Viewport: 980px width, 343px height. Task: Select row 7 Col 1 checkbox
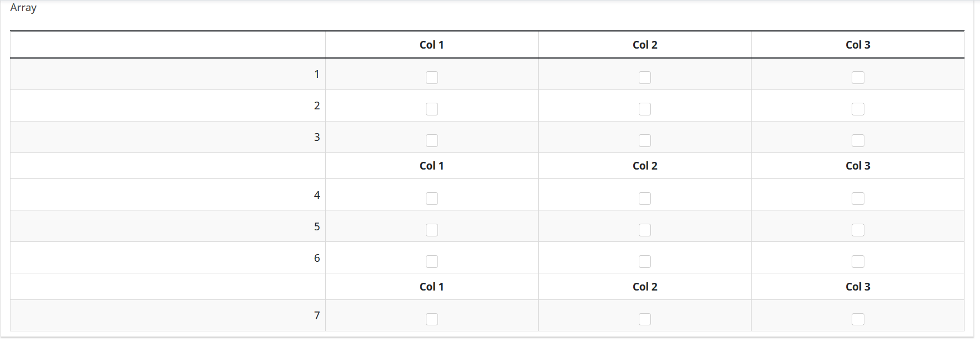click(432, 319)
